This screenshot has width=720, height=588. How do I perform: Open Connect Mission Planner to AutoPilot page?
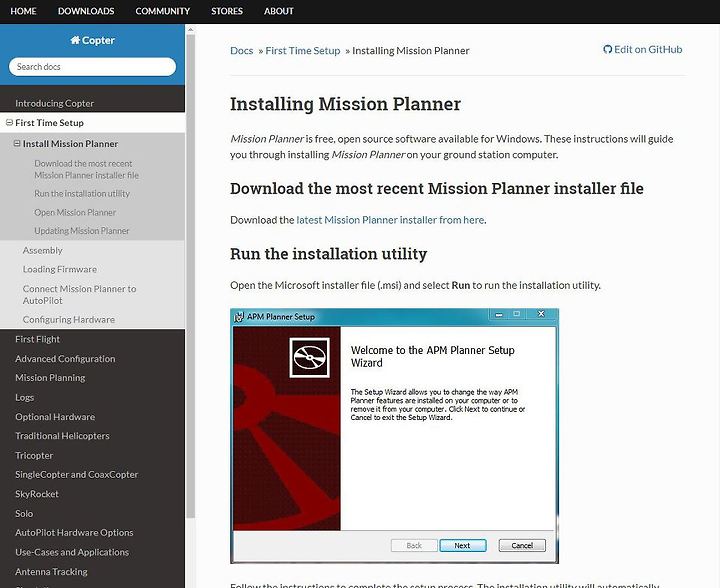79,295
